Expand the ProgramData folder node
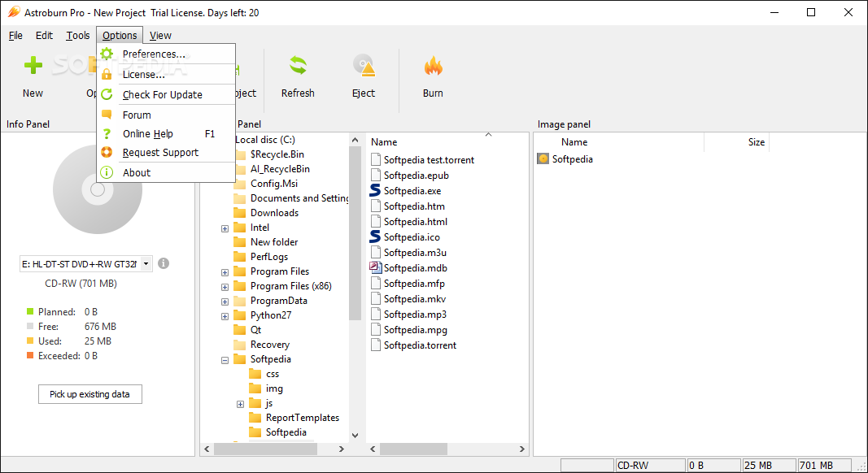868x473 pixels. pyautogui.click(x=225, y=302)
